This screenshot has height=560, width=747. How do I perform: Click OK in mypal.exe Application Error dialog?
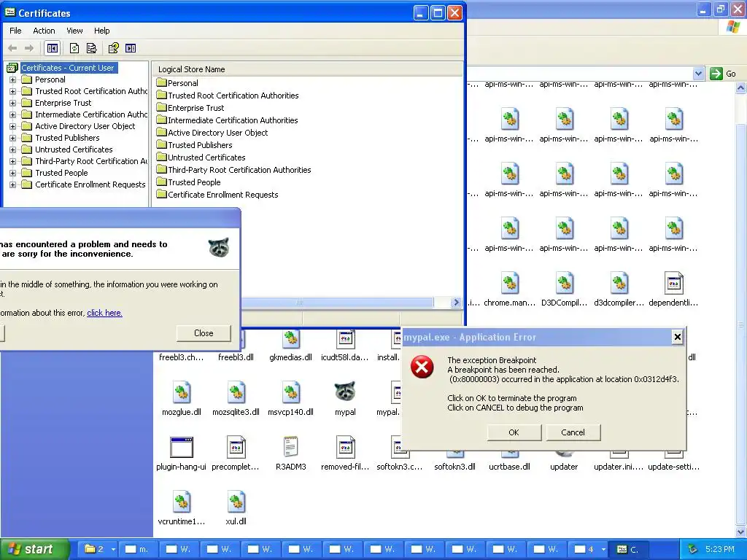[x=514, y=432]
